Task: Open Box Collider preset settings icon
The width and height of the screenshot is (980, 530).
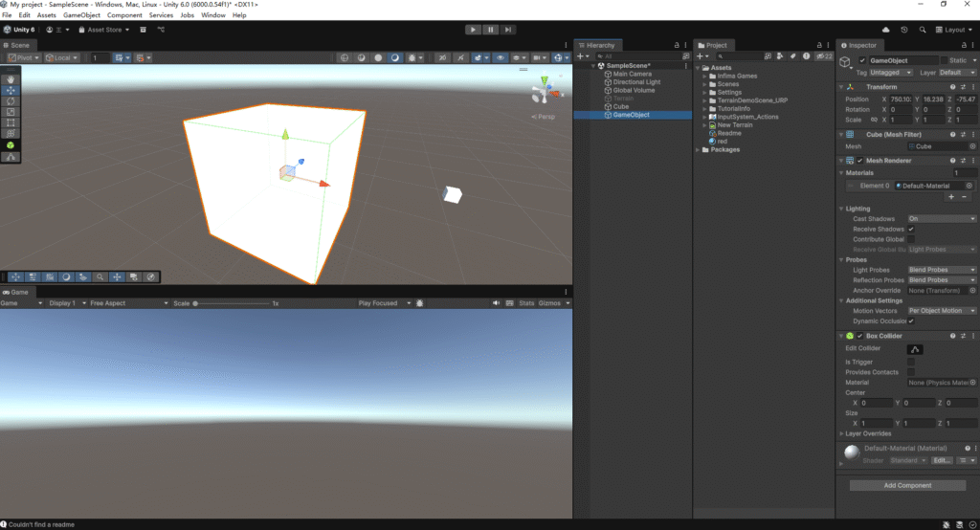Action: click(963, 336)
